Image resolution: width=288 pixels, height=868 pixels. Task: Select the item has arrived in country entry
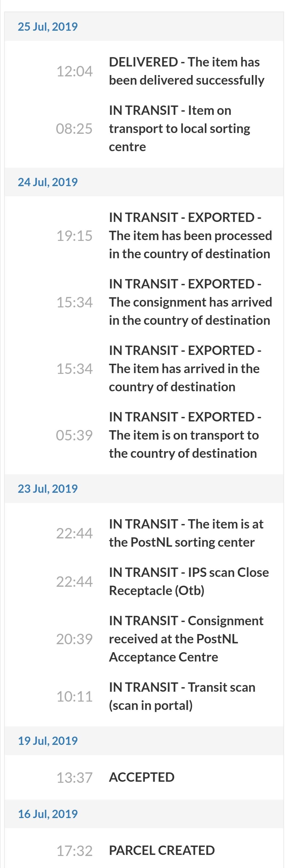pos(144,369)
